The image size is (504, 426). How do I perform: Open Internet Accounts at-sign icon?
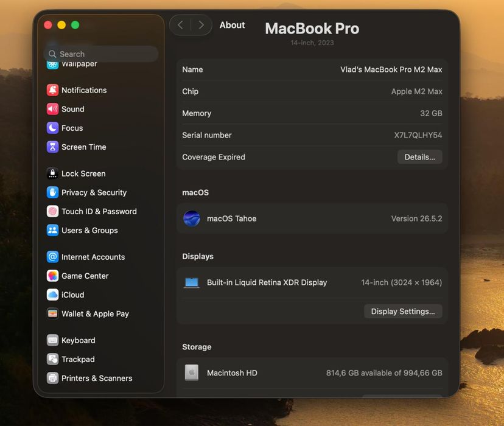(x=52, y=257)
